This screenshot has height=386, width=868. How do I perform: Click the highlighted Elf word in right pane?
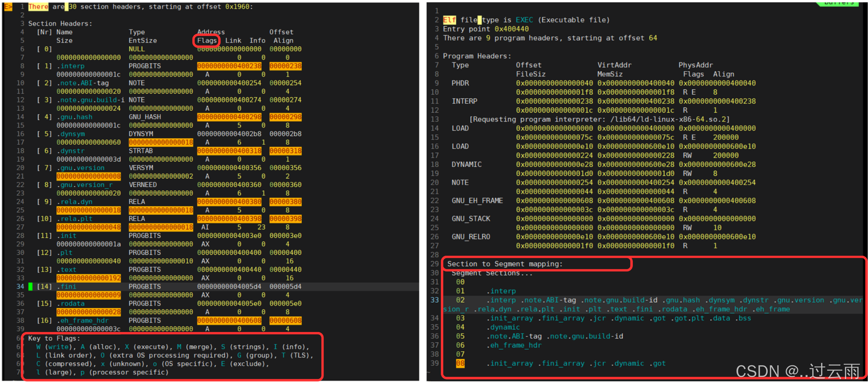pyautogui.click(x=449, y=20)
